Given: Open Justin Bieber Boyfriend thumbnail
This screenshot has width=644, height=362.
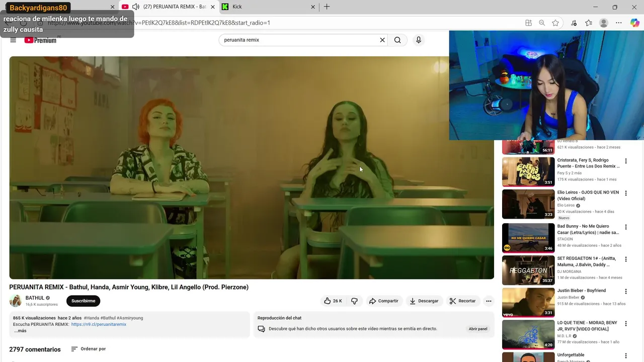Looking at the screenshot, I should coord(528,302).
